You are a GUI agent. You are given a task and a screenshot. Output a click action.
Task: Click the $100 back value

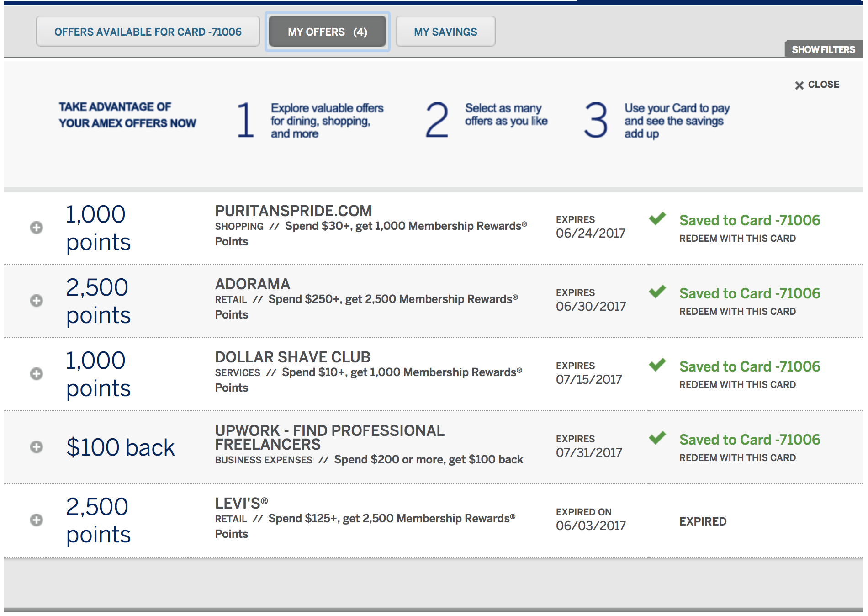[x=121, y=447]
